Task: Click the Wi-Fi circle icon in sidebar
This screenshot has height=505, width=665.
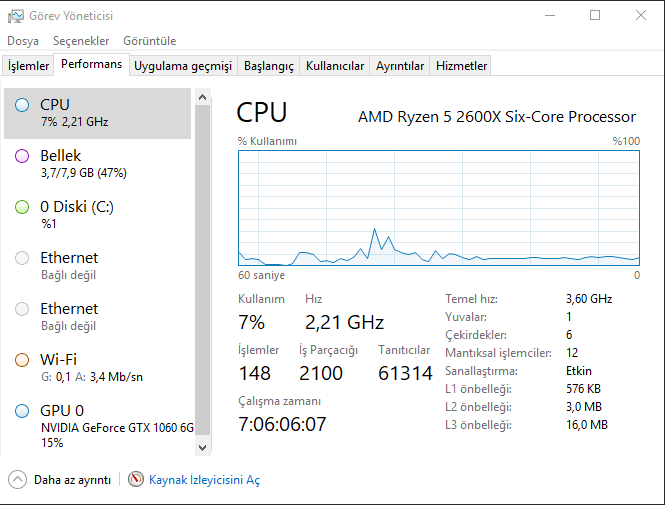Action: point(22,360)
